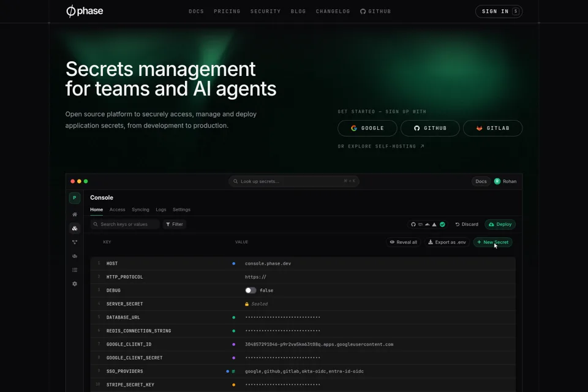
Task: Follow the OR EXPLORE SELF-HOSTING link
Action: (381, 146)
